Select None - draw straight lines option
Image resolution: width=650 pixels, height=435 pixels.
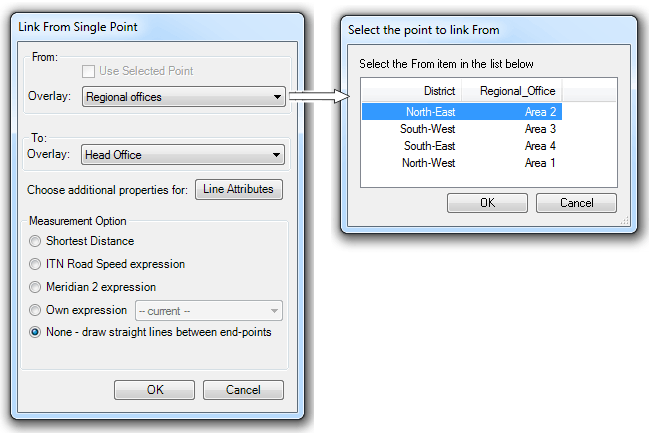[x=36, y=332]
